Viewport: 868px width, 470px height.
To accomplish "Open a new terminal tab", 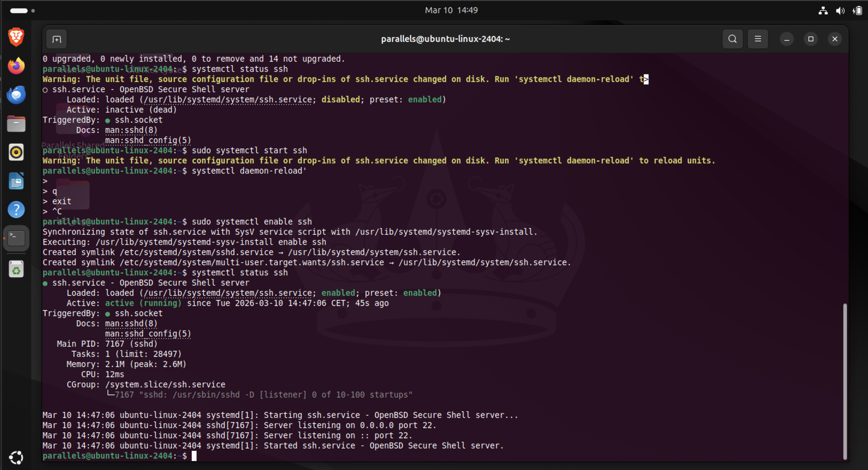I will coord(57,40).
